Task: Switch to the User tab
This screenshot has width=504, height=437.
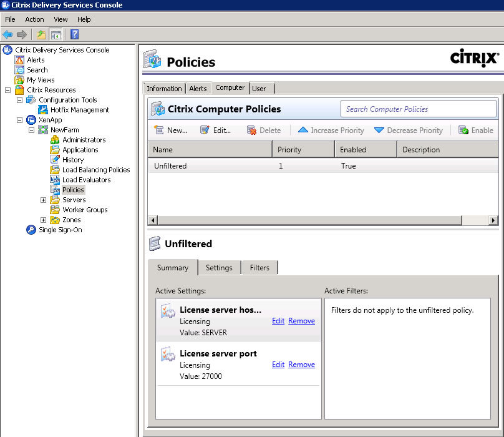Action: 259,89
